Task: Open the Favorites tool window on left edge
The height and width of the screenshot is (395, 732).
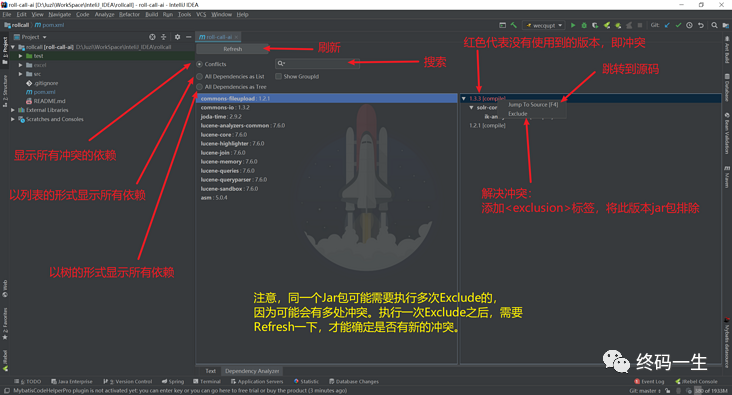Action: pyautogui.click(x=5, y=324)
